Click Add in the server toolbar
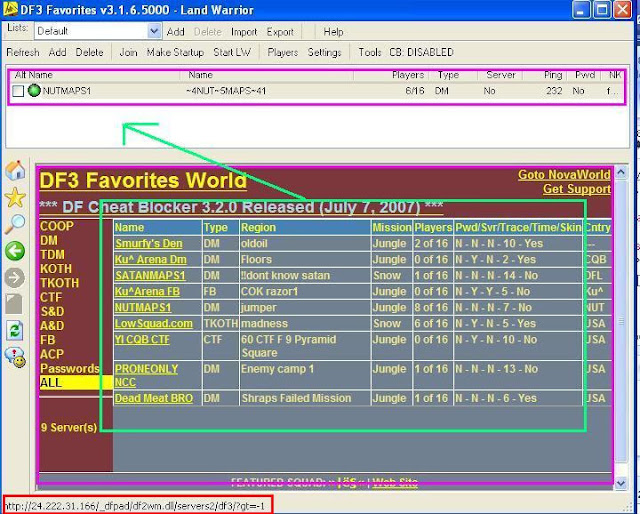The height and width of the screenshot is (514, 640). (58, 52)
